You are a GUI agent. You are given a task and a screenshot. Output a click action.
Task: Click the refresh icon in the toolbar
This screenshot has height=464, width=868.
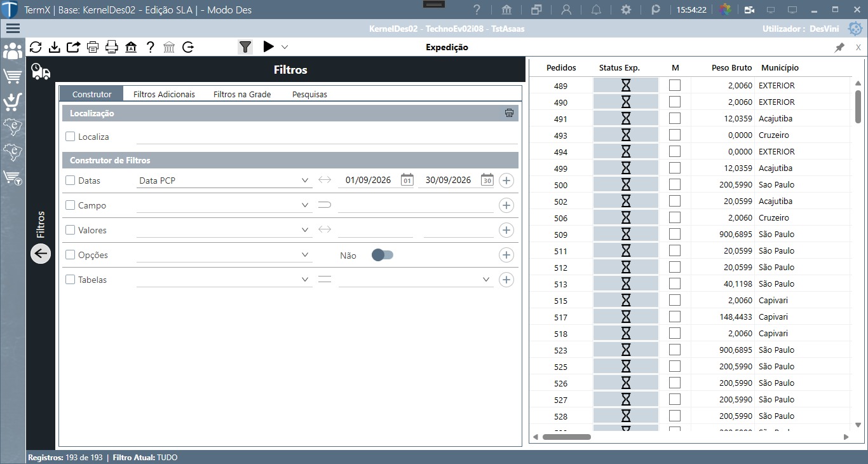coord(36,47)
